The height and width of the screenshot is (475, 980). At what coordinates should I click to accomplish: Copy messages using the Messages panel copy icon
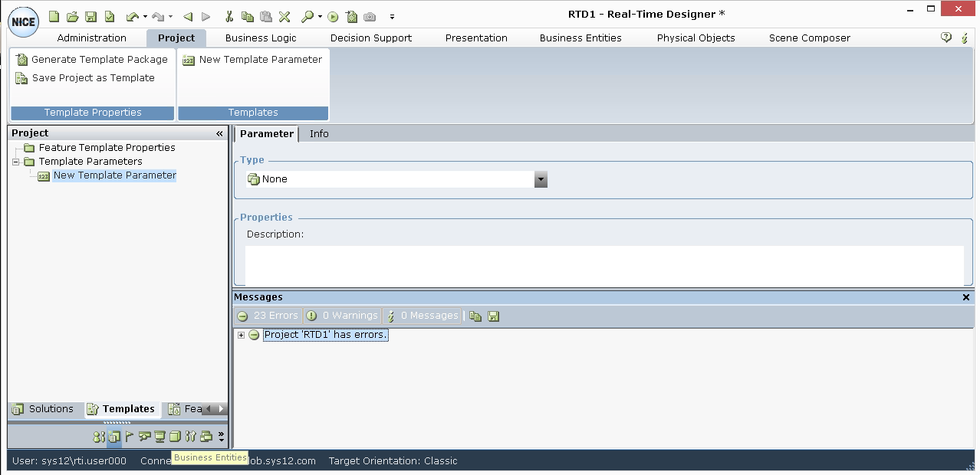[x=475, y=316]
